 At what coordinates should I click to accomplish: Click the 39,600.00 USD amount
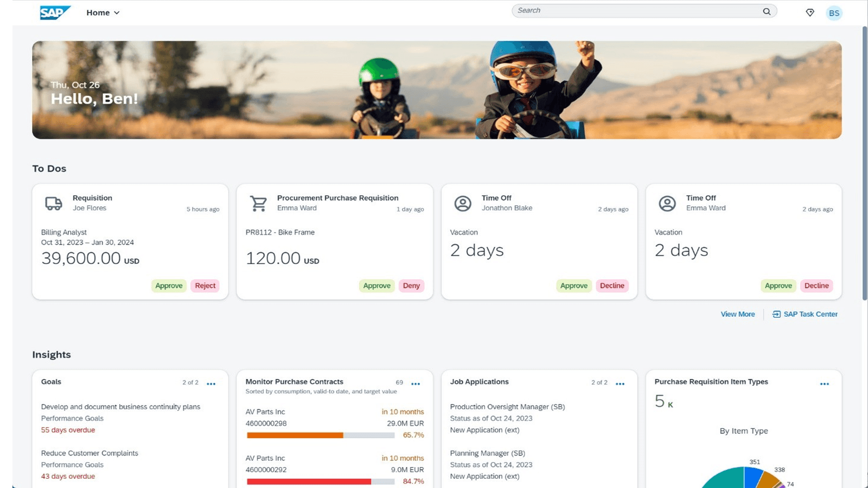(90, 258)
